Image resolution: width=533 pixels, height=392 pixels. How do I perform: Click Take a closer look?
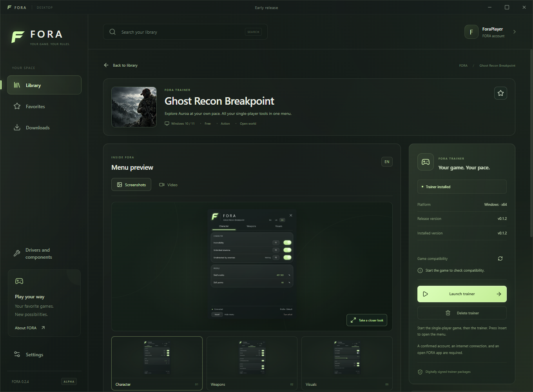pos(367,320)
